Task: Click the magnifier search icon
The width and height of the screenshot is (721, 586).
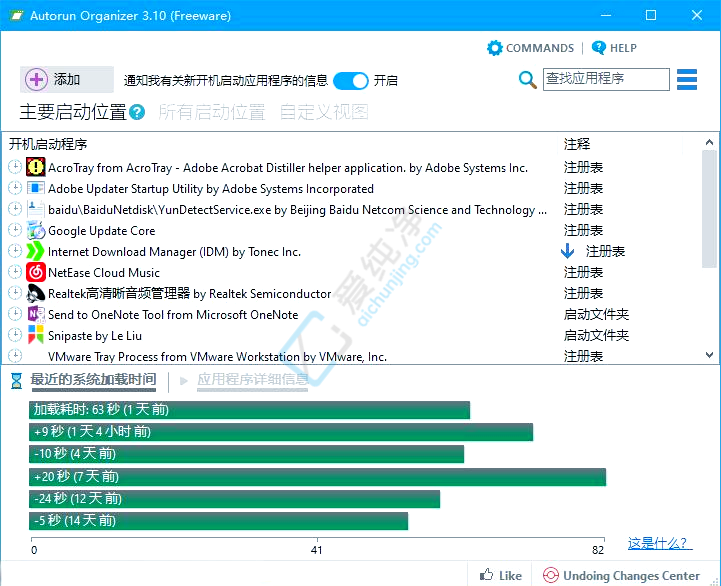Action: pos(527,80)
